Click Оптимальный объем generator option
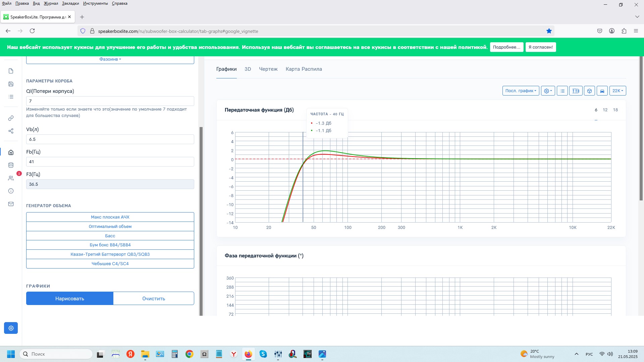Image resolution: width=644 pixels, height=362 pixels. [110, 227]
